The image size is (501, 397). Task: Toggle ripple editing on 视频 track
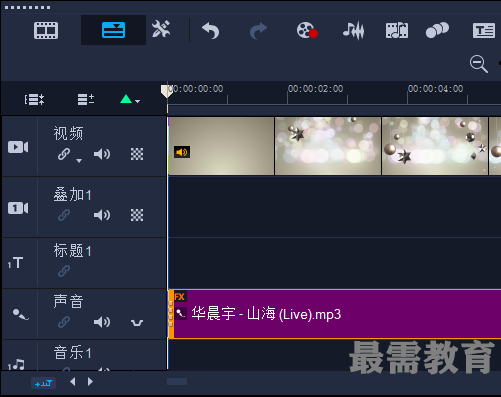64,154
